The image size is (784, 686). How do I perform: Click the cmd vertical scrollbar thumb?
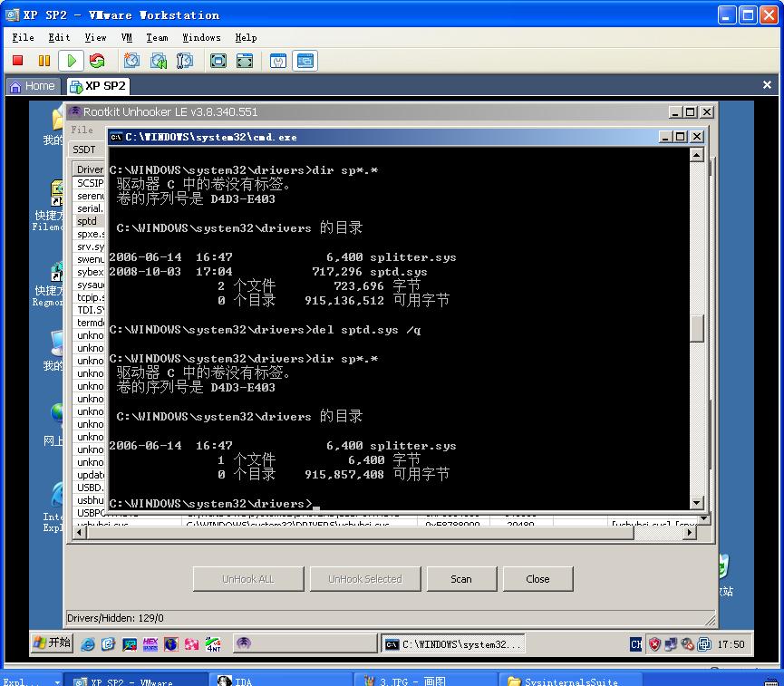click(696, 328)
